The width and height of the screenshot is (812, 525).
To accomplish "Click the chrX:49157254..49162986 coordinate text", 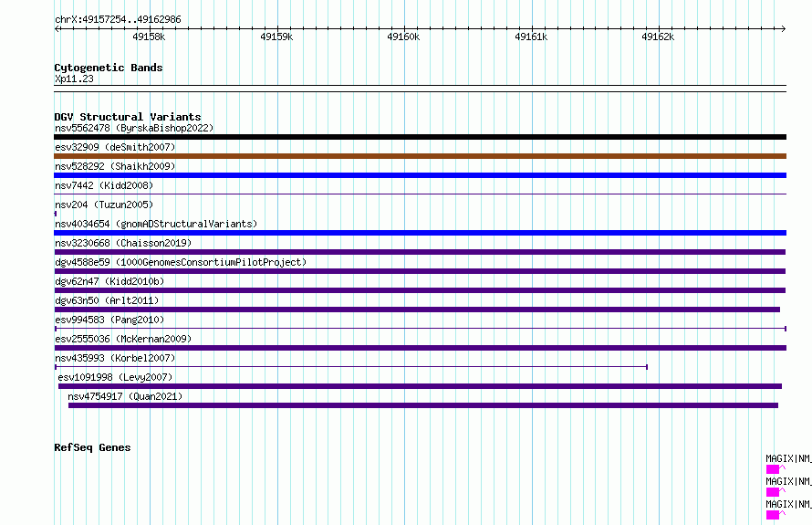I will 118,20.
